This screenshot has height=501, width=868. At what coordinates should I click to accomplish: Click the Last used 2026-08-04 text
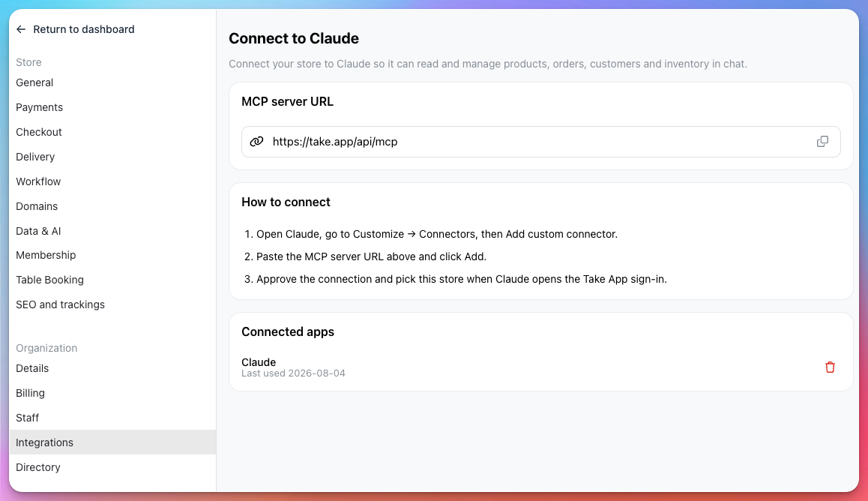[x=293, y=373]
